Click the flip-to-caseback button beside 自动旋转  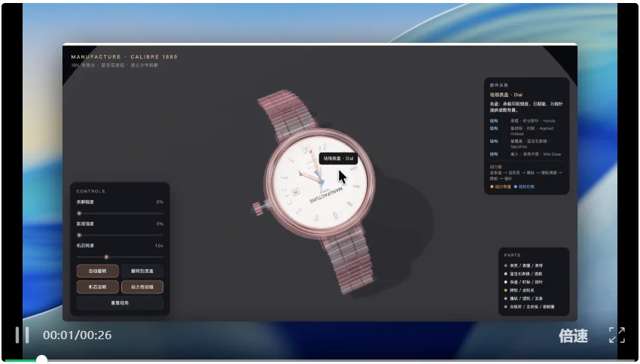142,271
